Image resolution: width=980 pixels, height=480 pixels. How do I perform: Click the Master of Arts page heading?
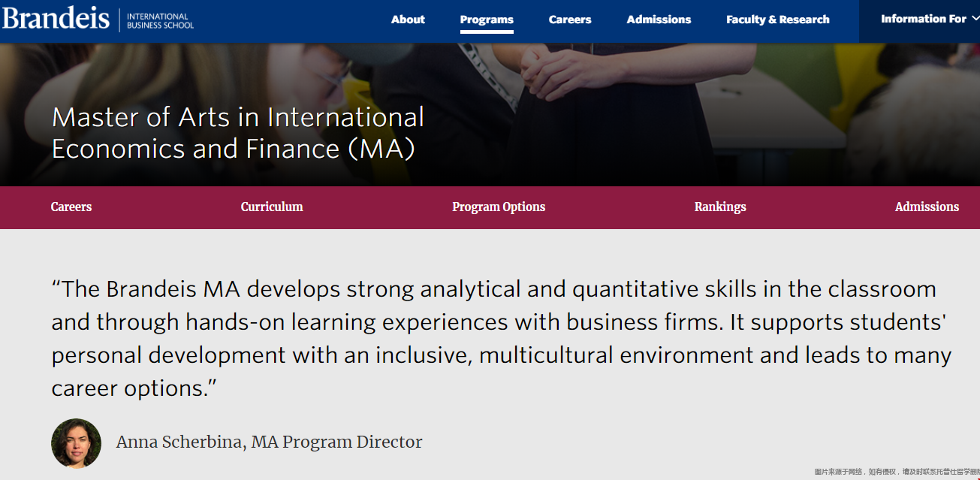point(238,133)
